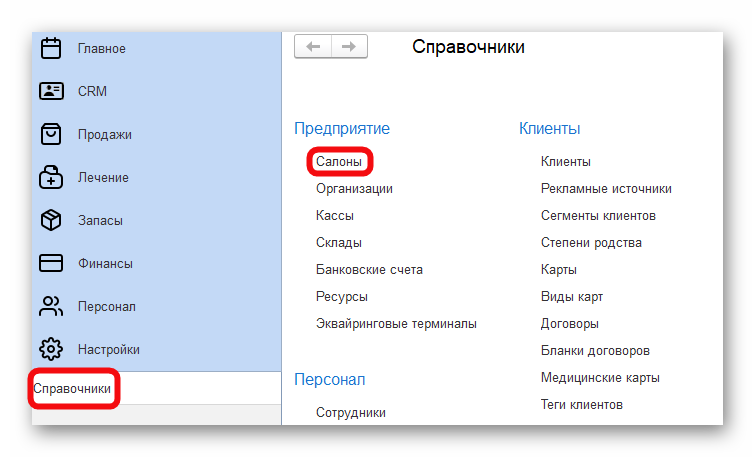The image size is (755, 457).
Task: Click the Справочники page title
Action: [x=468, y=47]
